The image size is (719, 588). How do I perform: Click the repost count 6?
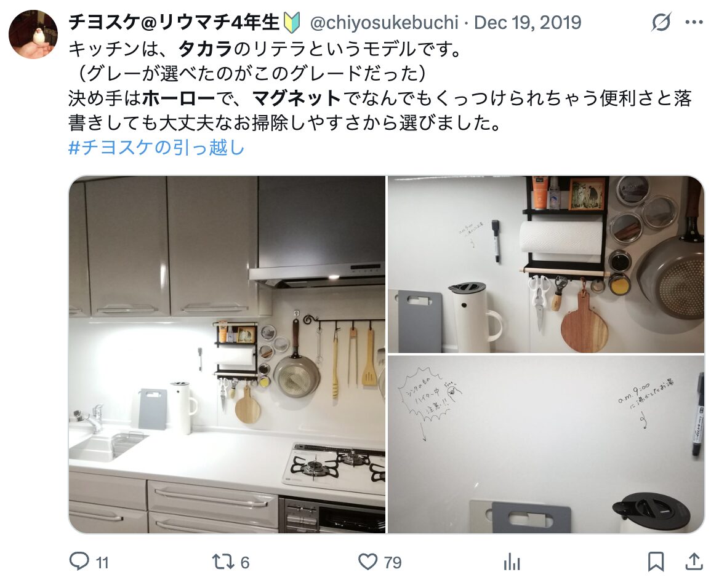coord(245,562)
